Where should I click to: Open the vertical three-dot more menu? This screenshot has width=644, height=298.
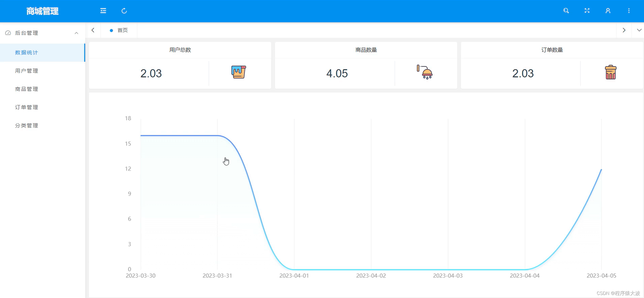[629, 11]
